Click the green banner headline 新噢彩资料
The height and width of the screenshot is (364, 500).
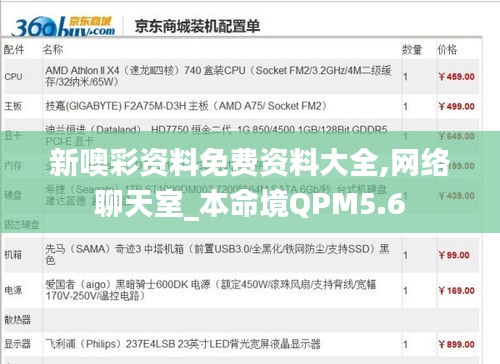(250, 182)
